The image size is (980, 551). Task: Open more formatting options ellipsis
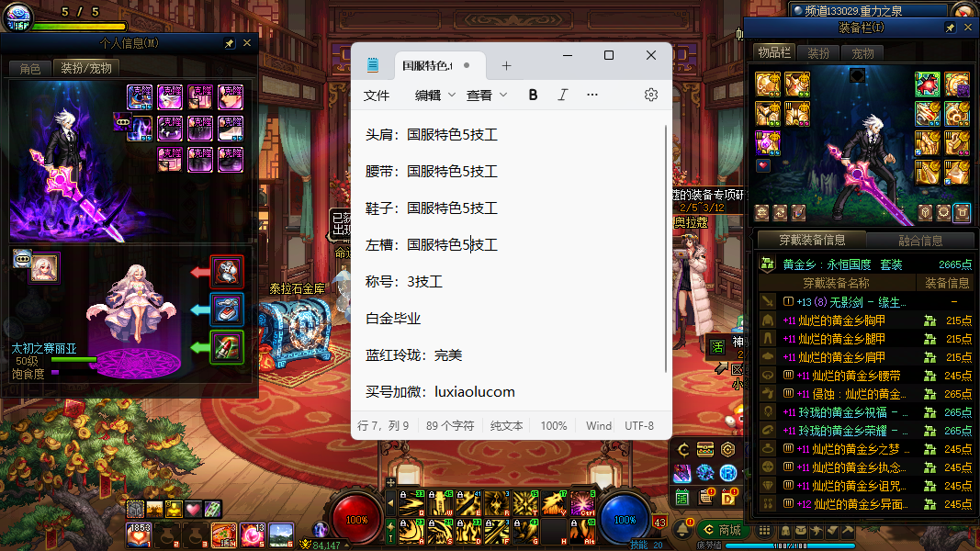(x=592, y=95)
